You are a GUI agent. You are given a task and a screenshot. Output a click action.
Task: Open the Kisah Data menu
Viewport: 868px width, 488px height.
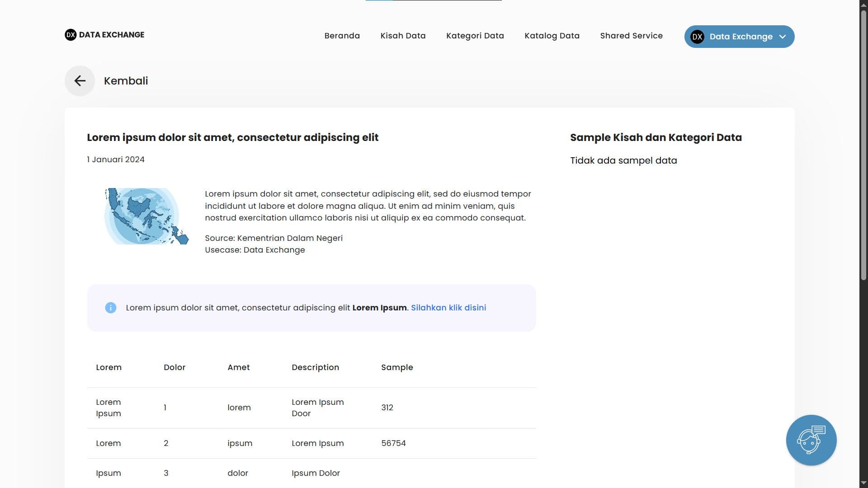coord(403,36)
